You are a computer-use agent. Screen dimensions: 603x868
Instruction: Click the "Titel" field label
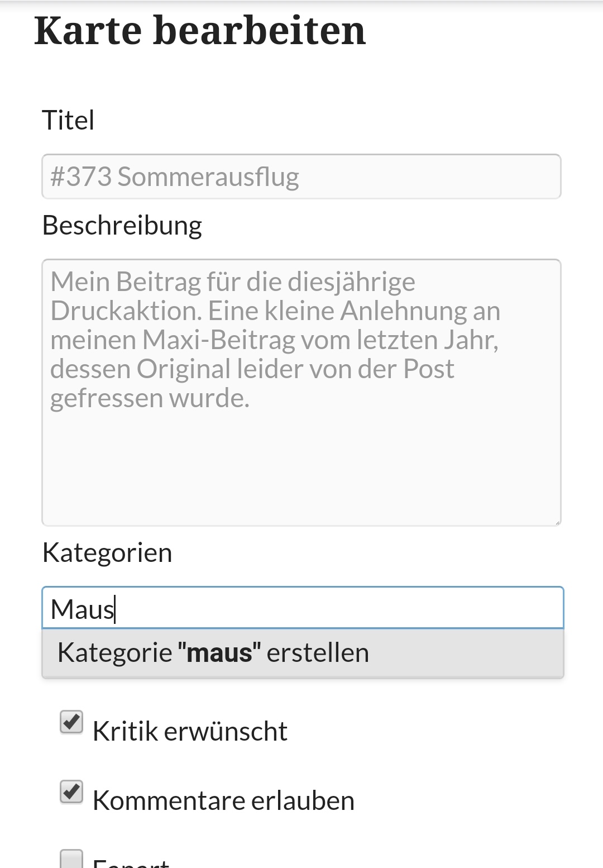pos(68,120)
